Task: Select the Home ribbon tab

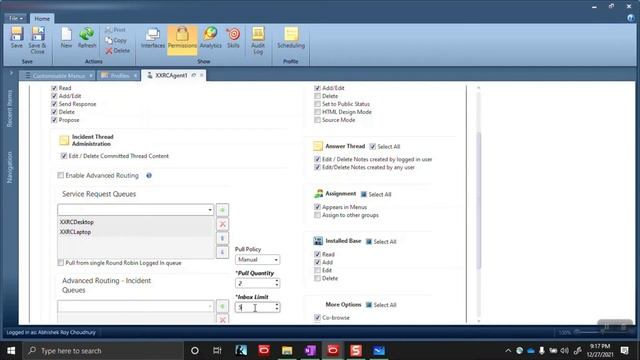Action: tap(42, 18)
